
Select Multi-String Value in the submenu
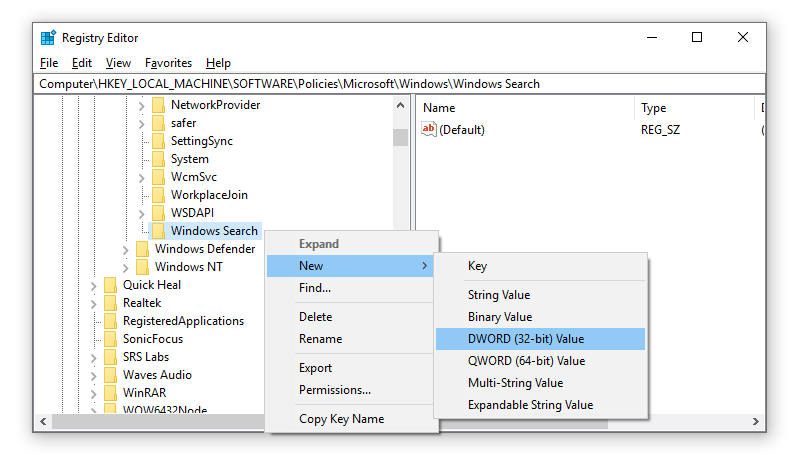coord(540,383)
